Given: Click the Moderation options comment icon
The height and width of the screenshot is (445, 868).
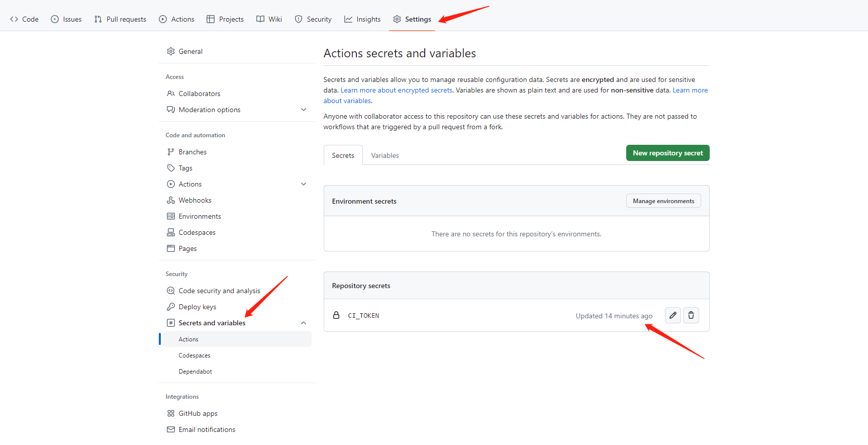Looking at the screenshot, I should point(171,110).
